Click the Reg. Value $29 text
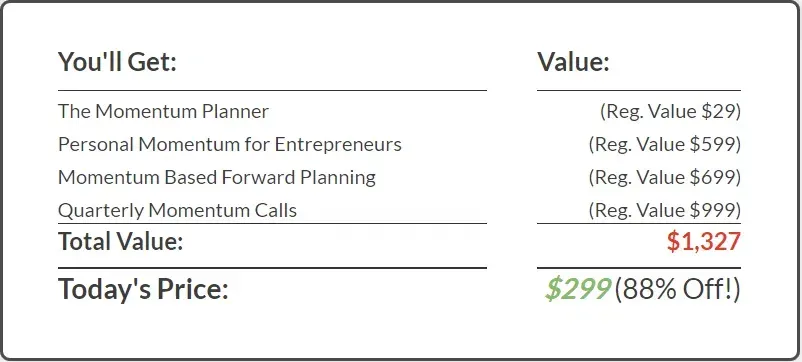The height and width of the screenshot is (362, 802). pyautogui.click(x=670, y=111)
